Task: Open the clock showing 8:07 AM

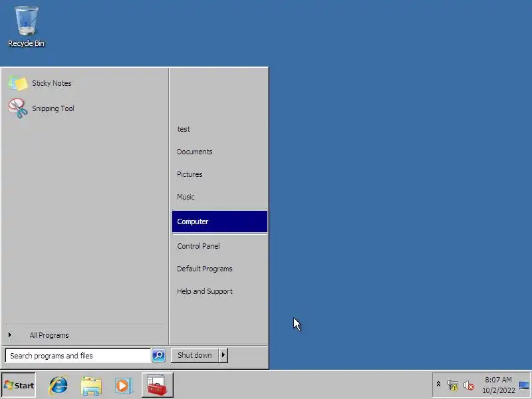Action: (x=498, y=385)
